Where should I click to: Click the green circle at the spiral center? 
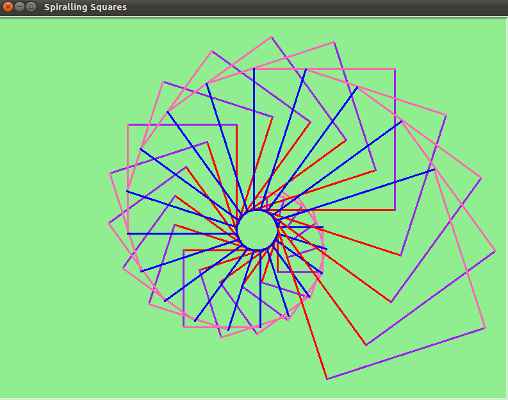point(257,230)
